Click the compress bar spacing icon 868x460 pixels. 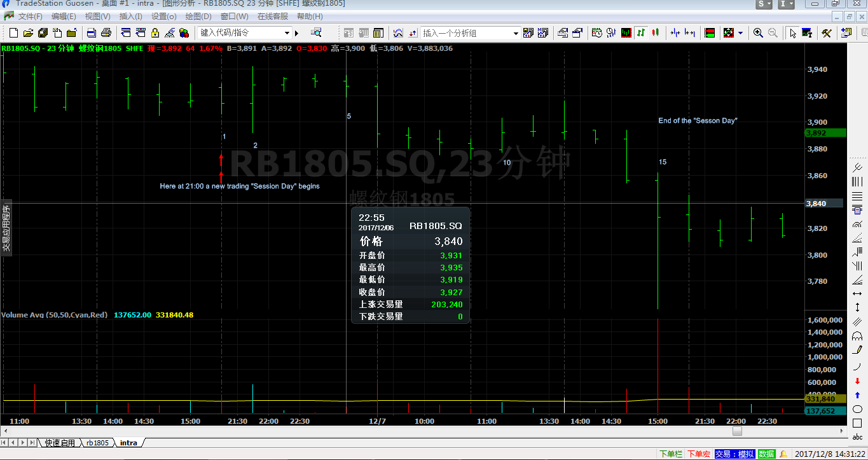[x=675, y=32]
